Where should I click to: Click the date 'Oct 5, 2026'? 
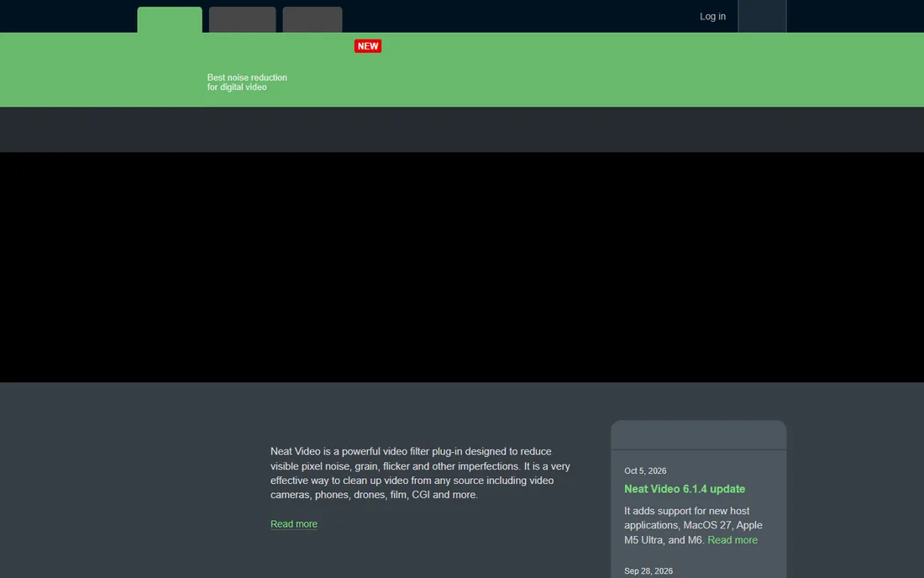(645, 470)
